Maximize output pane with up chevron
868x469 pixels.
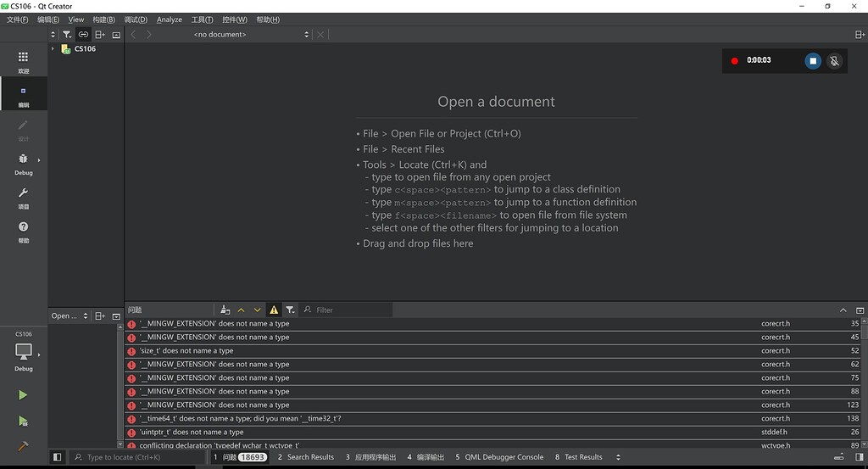coord(843,310)
